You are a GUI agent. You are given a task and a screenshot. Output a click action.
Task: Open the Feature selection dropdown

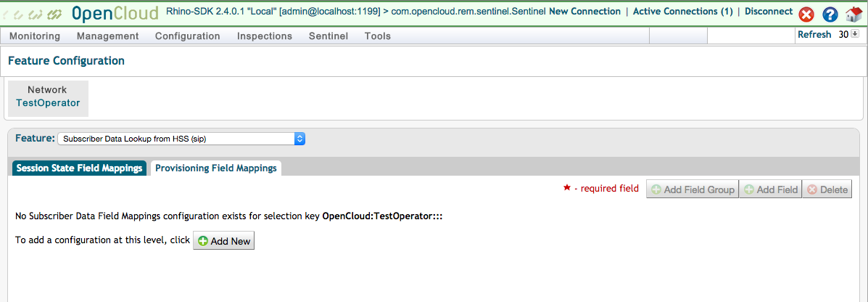(x=181, y=139)
